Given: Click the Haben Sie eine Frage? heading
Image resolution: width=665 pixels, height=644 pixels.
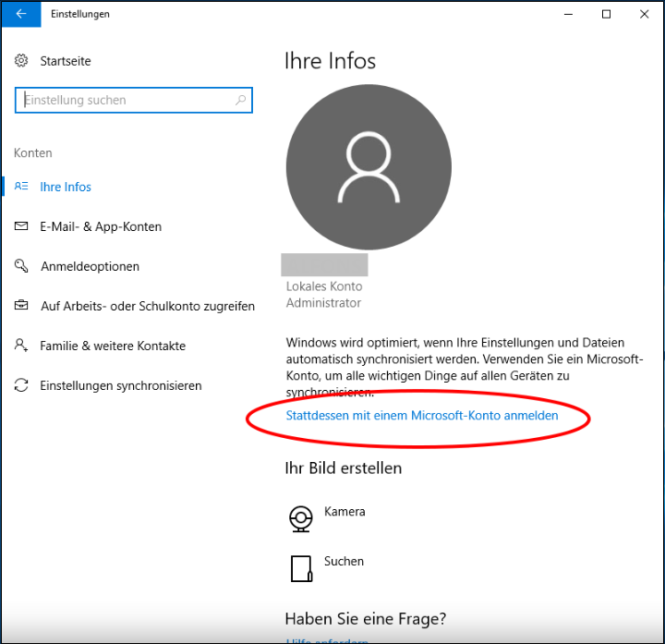Looking at the screenshot, I should (x=366, y=619).
